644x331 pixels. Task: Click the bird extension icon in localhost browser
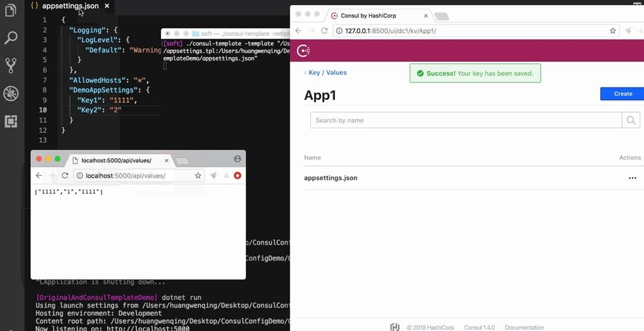coord(213,176)
